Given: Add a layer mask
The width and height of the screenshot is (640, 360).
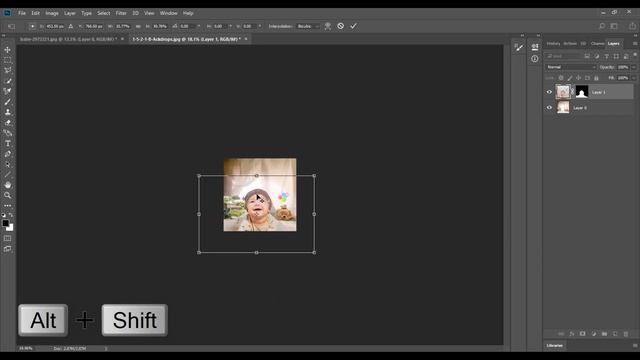Looking at the screenshot, I should (x=582, y=334).
